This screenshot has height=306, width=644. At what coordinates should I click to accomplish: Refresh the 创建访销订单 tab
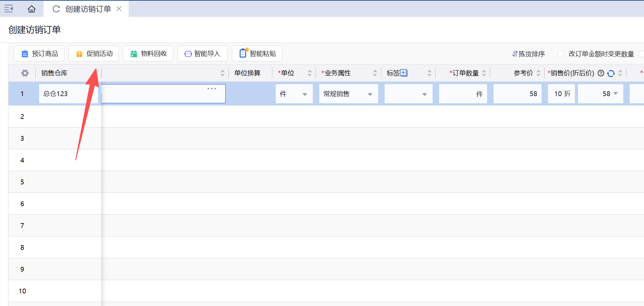click(x=56, y=9)
